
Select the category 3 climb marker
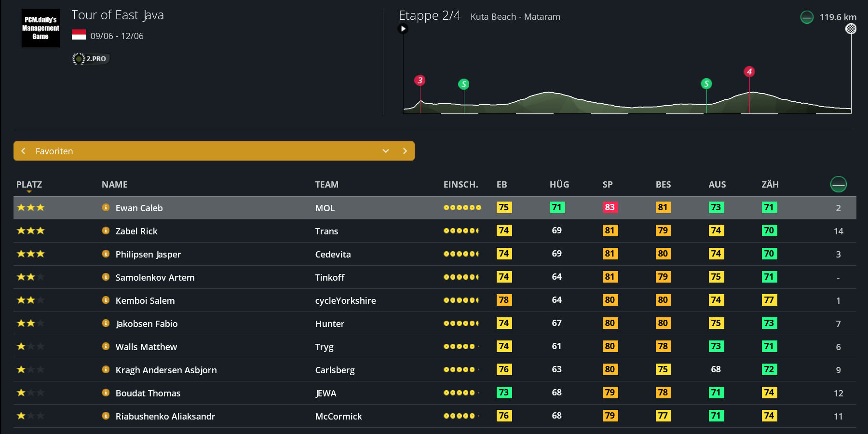click(x=420, y=81)
